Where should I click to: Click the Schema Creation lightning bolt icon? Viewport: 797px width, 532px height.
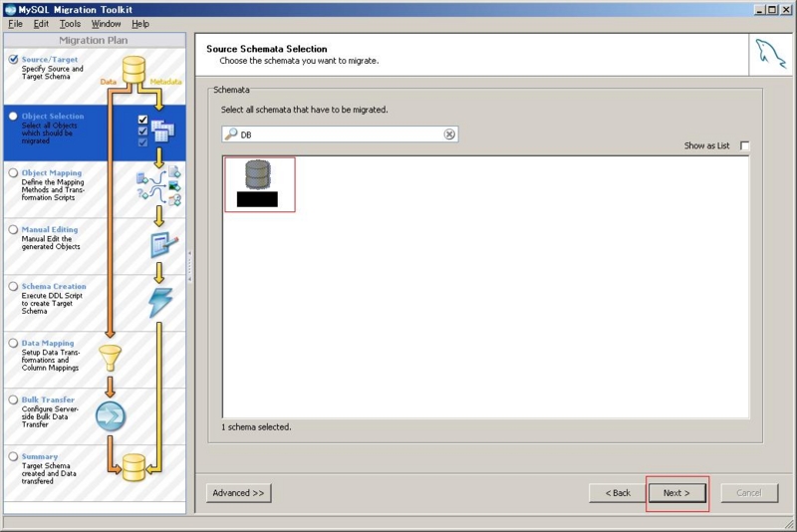(160, 302)
